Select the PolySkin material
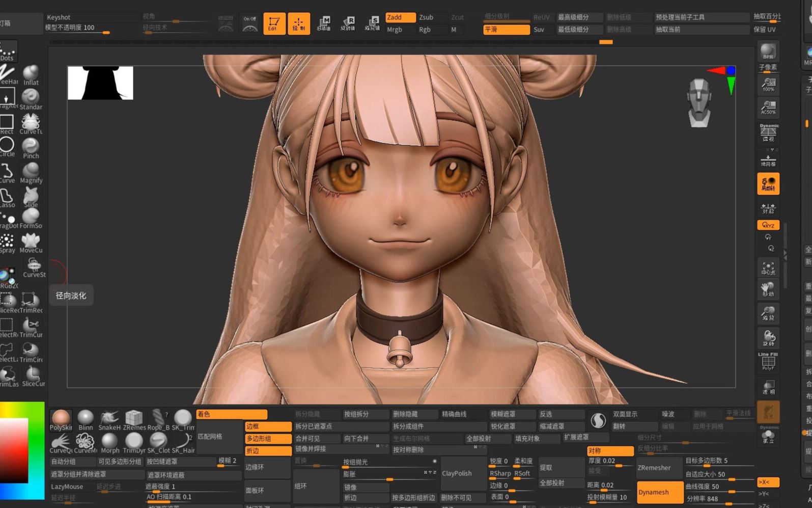The height and width of the screenshot is (508, 812). pos(61,420)
